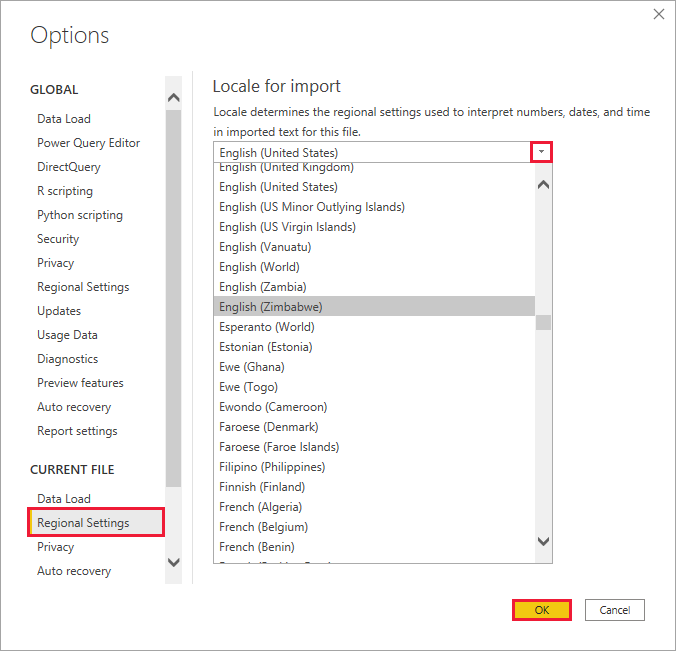The image size is (676, 651).
Task: Choose English (US Minor Outlying Islands)
Action: pyautogui.click(x=374, y=207)
